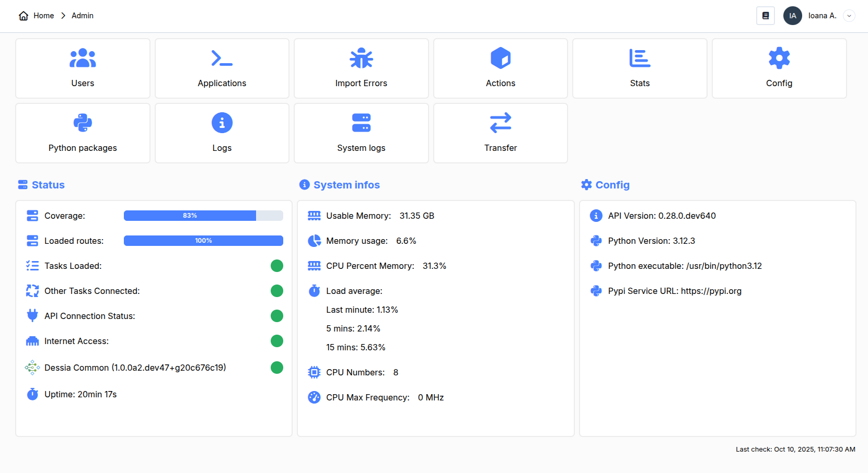
Task: Open Python packages tile
Action: coord(83,133)
